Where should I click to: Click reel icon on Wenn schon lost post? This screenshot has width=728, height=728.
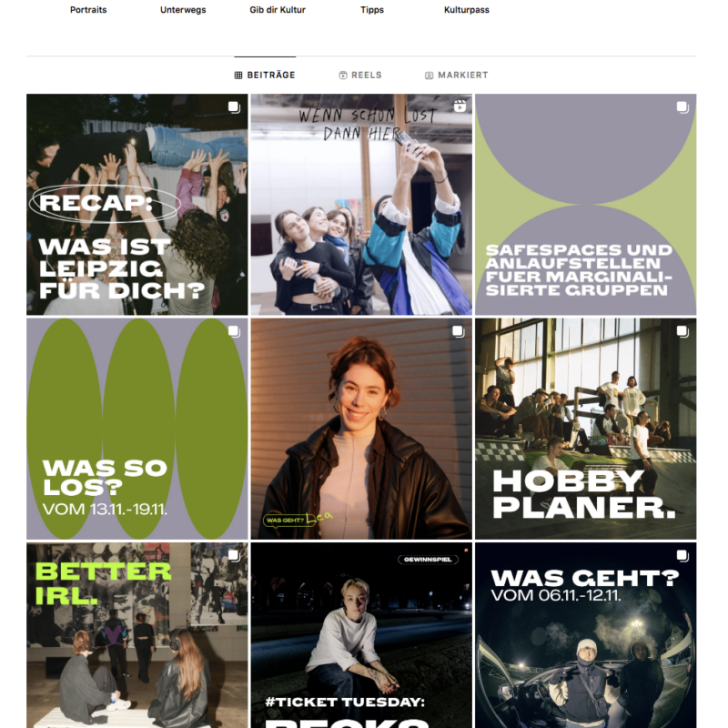[x=460, y=106]
